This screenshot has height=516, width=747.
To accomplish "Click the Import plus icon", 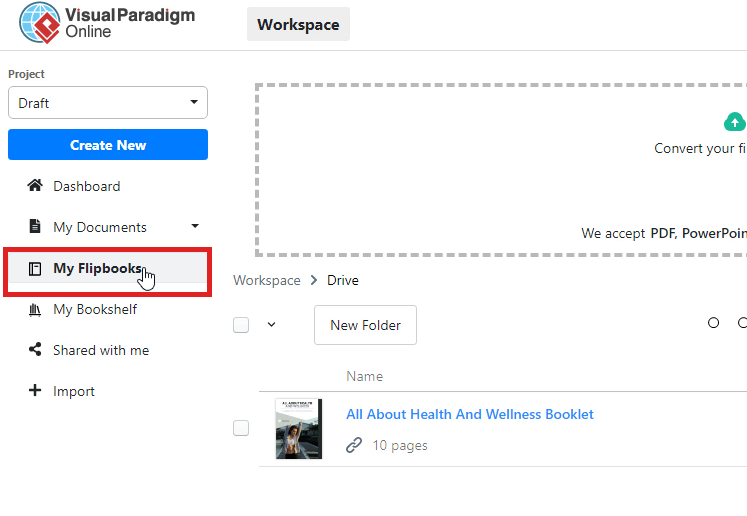I will 35,391.
